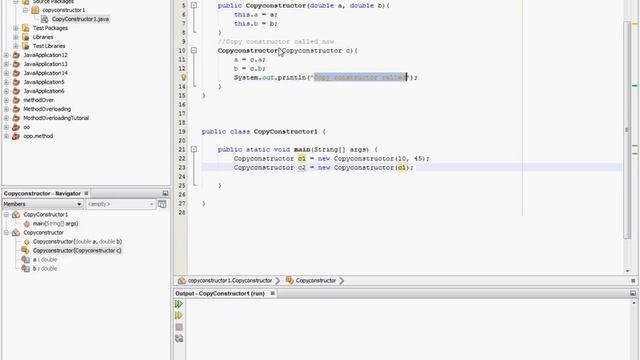Image resolution: width=640 pixels, height=360 pixels.
Task: Collapse the copyconstructor1 package node
Action: (26, 10)
